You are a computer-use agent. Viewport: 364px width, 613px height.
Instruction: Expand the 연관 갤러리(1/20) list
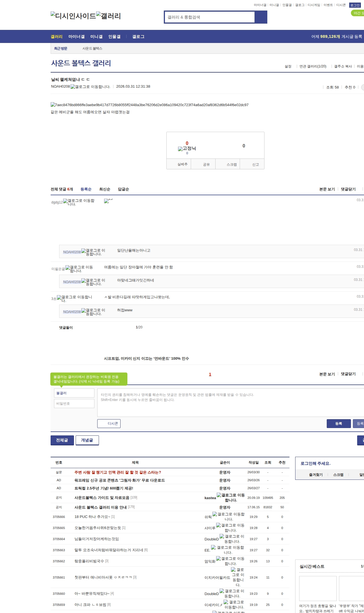(313, 66)
